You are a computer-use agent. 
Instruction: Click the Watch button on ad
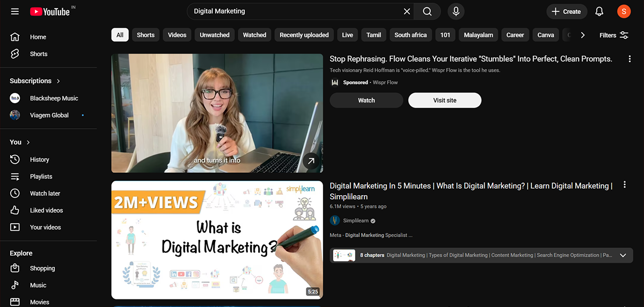(x=367, y=100)
